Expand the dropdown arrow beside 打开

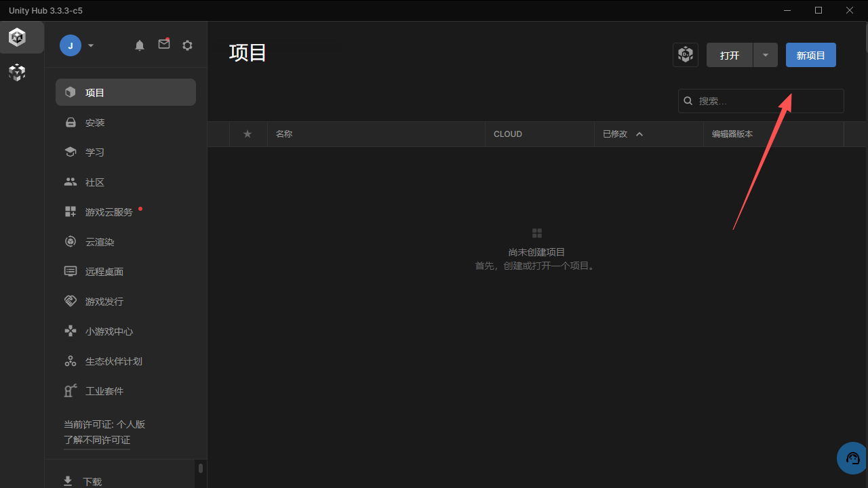[x=766, y=55]
